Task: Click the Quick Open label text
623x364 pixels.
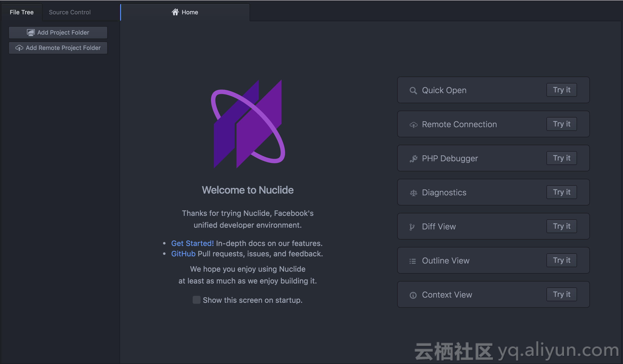Action: pyautogui.click(x=444, y=90)
